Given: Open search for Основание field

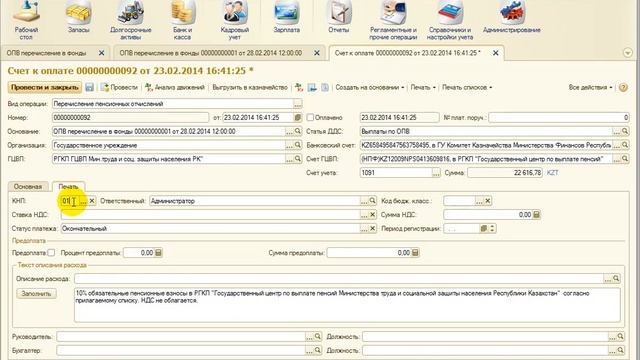Looking at the screenshot, I should coord(298,131).
